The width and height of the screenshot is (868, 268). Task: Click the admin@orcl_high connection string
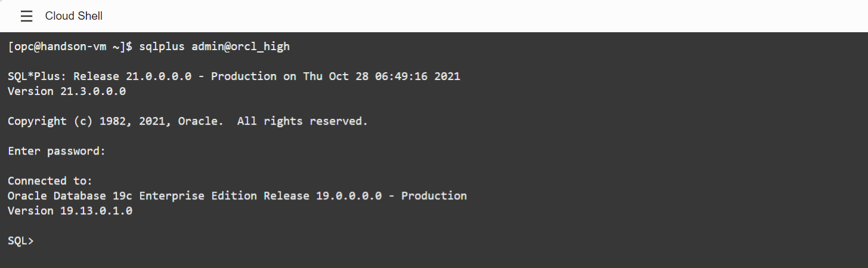[240, 47]
